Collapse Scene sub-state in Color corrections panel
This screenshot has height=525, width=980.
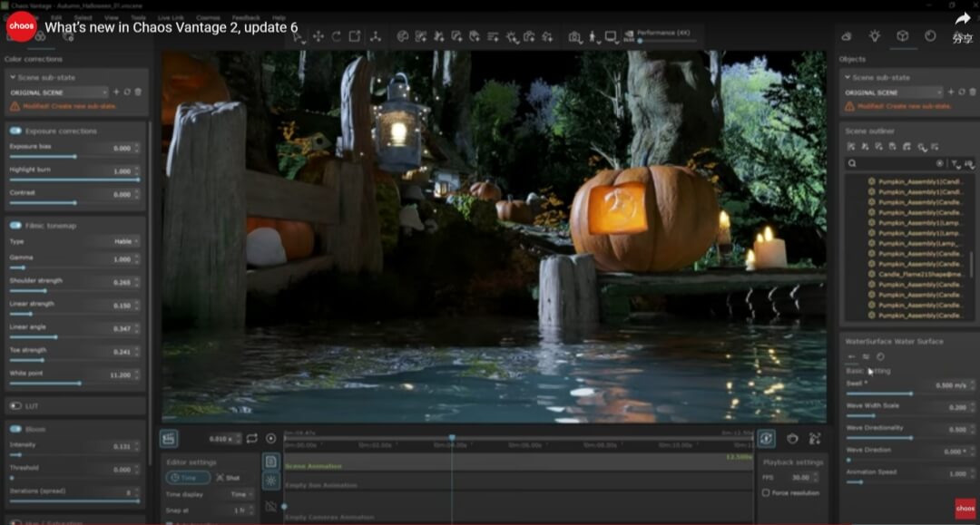pyautogui.click(x=13, y=77)
